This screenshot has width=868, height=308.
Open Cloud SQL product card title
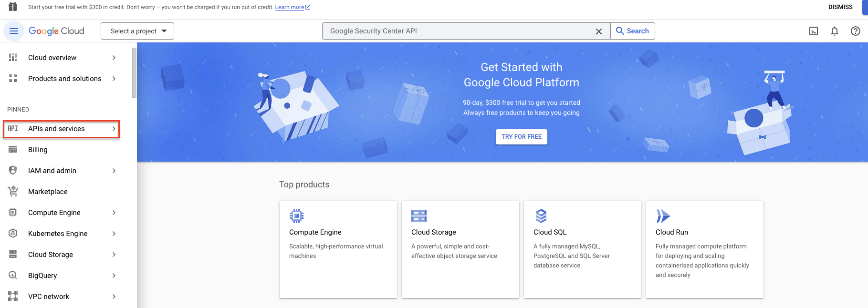coord(550,232)
